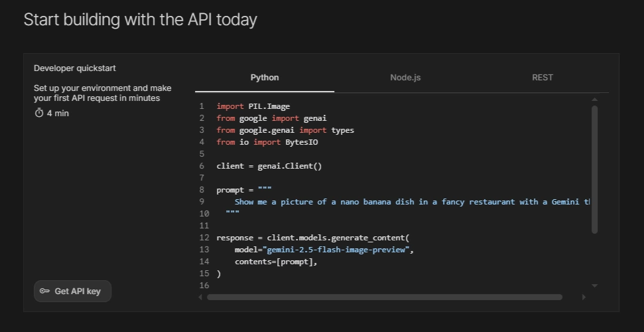Click the Show me a picture prompt string
Image resolution: width=644 pixels, height=332 pixels.
click(413, 202)
